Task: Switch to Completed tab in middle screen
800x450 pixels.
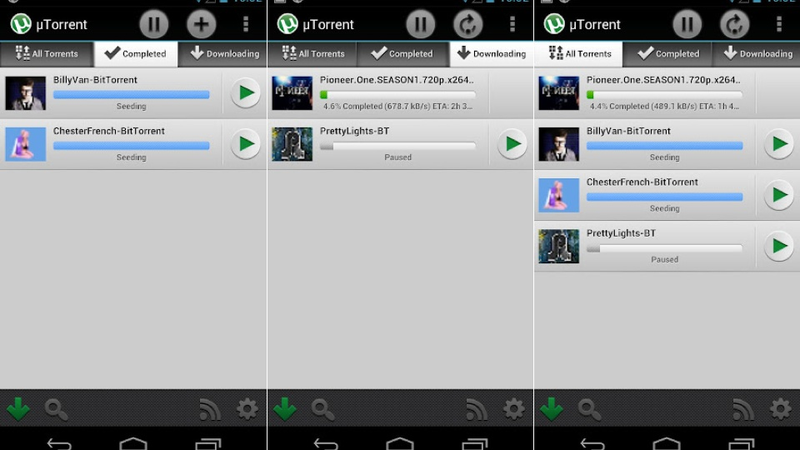Action: tap(403, 54)
